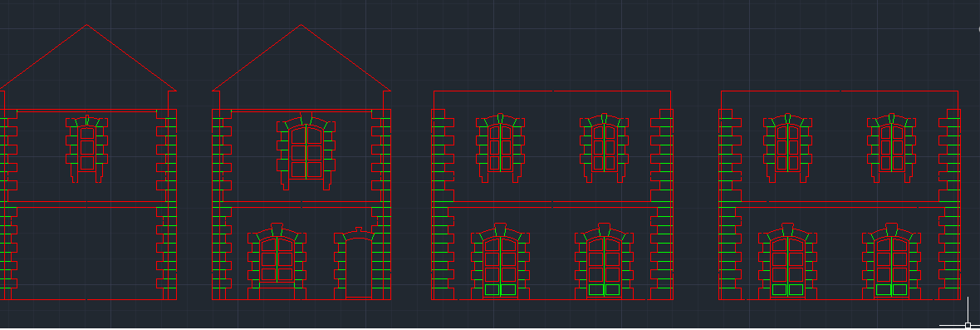980x330 pixels.
Task: Select the upper window of the leftmost gabled facade
Action: pos(87,149)
